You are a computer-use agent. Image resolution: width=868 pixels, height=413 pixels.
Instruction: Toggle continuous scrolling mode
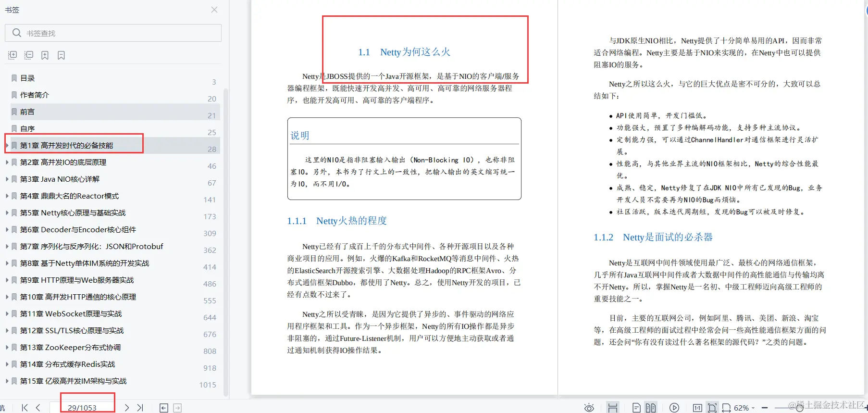click(613, 407)
